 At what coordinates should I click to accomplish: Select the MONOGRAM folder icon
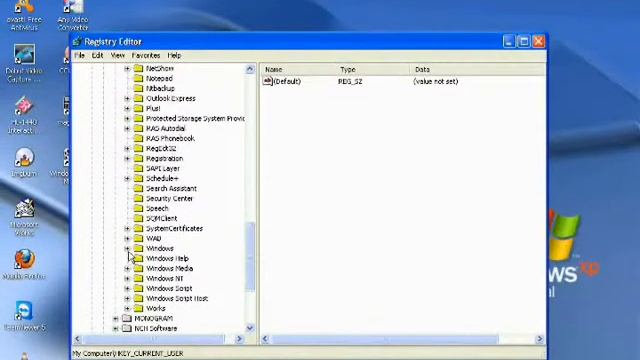click(x=127, y=318)
